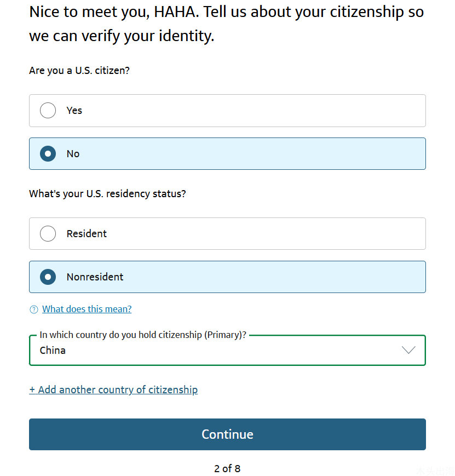Click the '2 of 8' step indicator
This screenshot has height=476, width=455.
227,468
